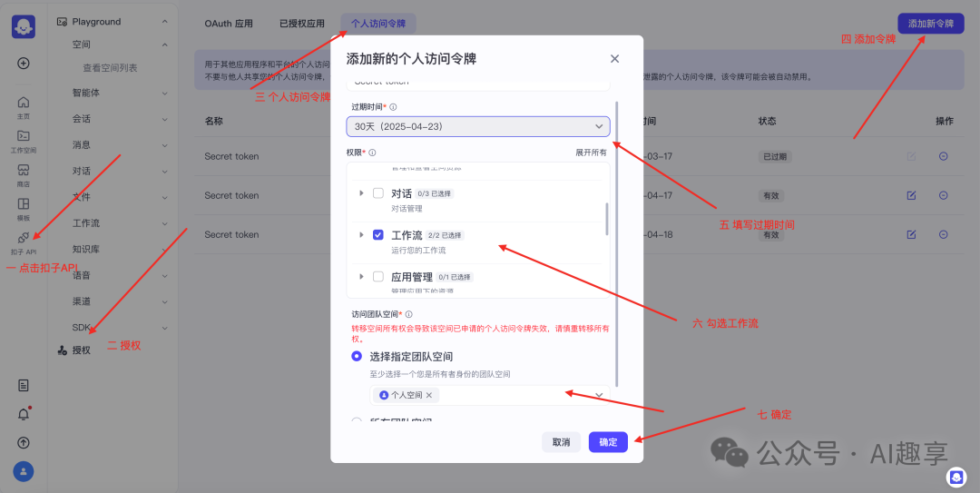Open 查看空间列表 in navigation
This screenshot has width=980, height=493.
tap(110, 67)
